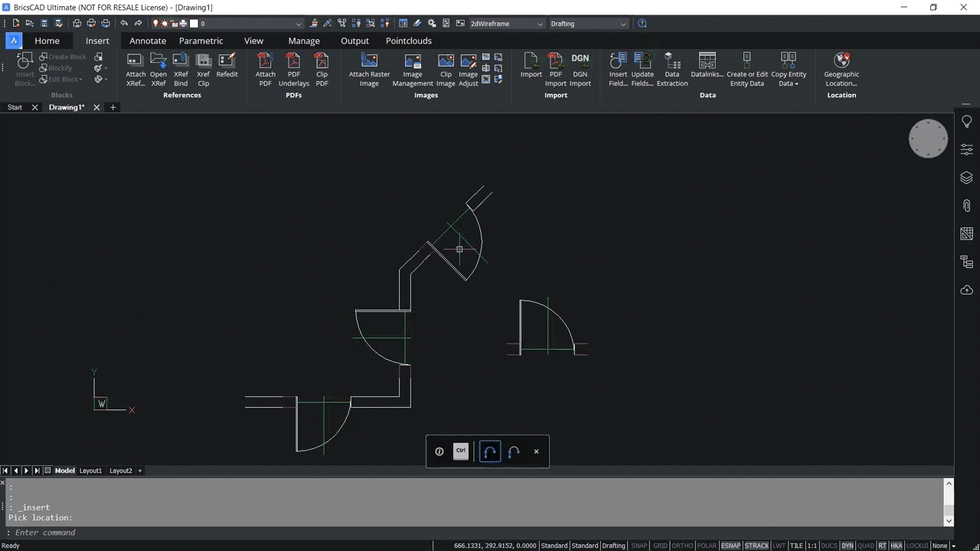Click the info button in the hotkey assistant

coord(439,452)
